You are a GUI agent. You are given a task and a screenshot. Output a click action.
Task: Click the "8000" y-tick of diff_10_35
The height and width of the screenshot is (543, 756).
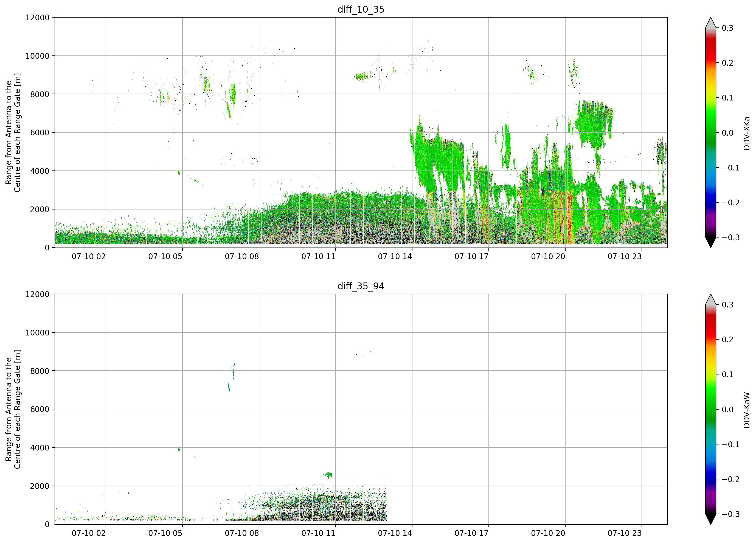(x=40, y=94)
